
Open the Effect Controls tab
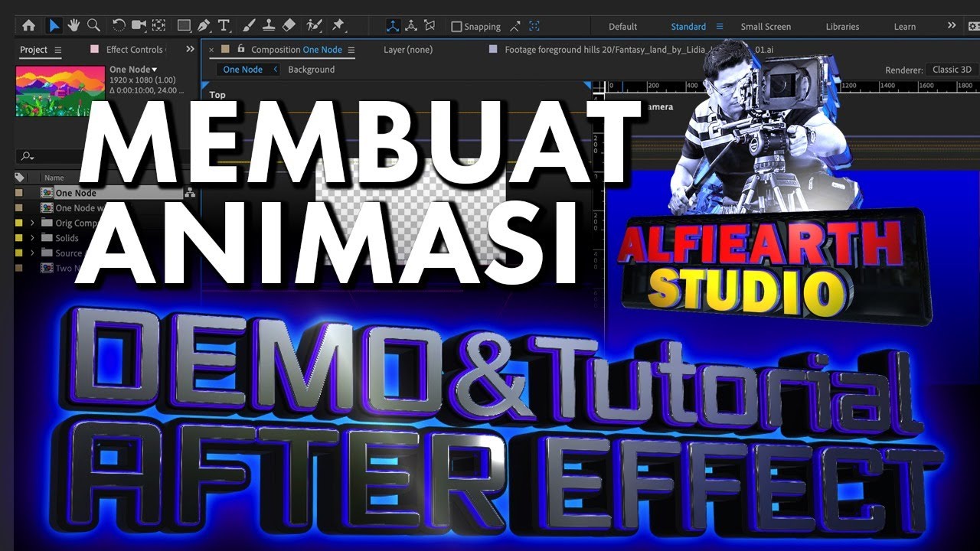(x=134, y=50)
